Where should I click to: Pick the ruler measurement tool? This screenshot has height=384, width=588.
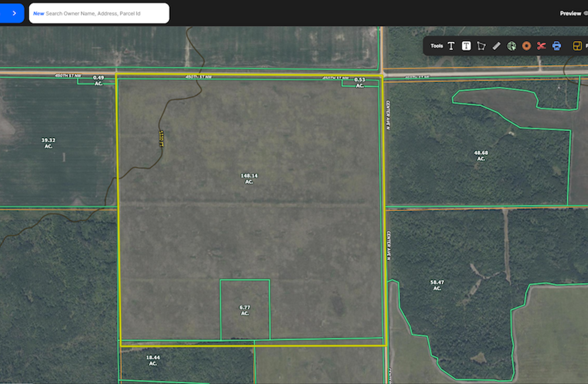496,46
